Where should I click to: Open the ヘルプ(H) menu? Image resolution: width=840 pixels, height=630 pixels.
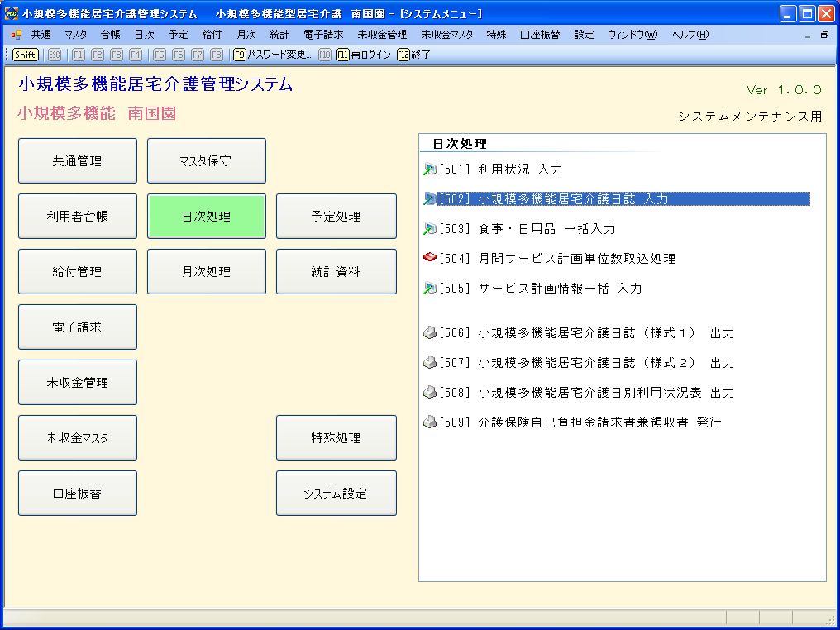pyautogui.click(x=690, y=35)
